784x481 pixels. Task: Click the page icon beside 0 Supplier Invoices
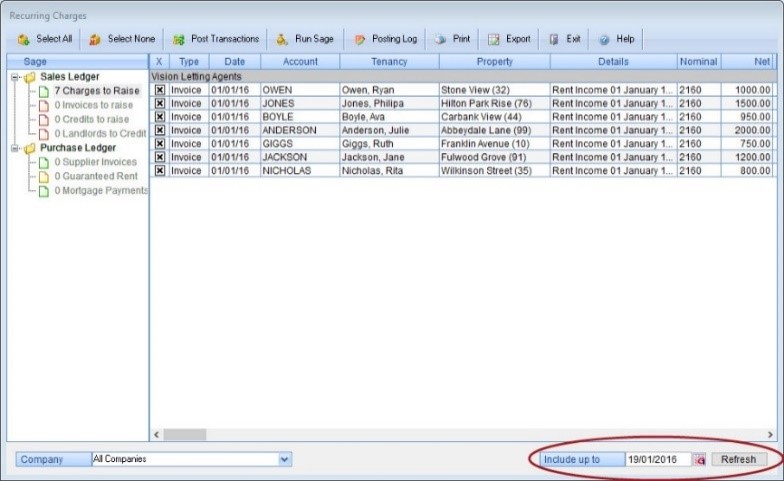pyautogui.click(x=44, y=162)
